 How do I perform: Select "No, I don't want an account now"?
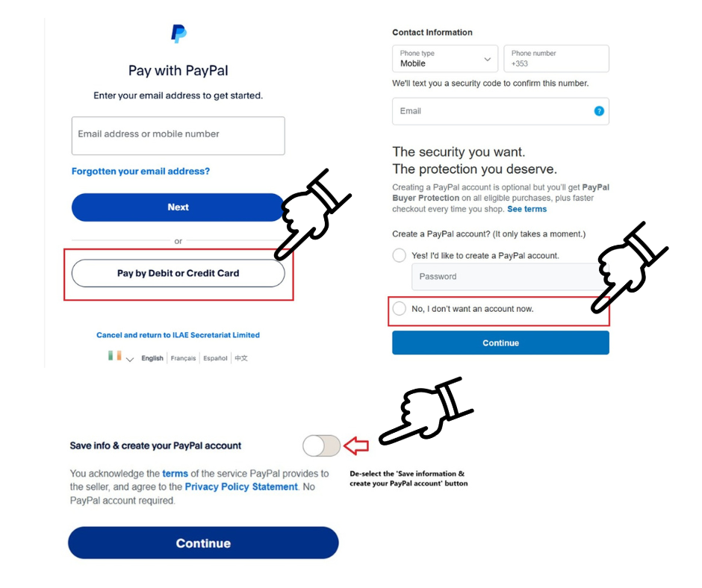400,308
